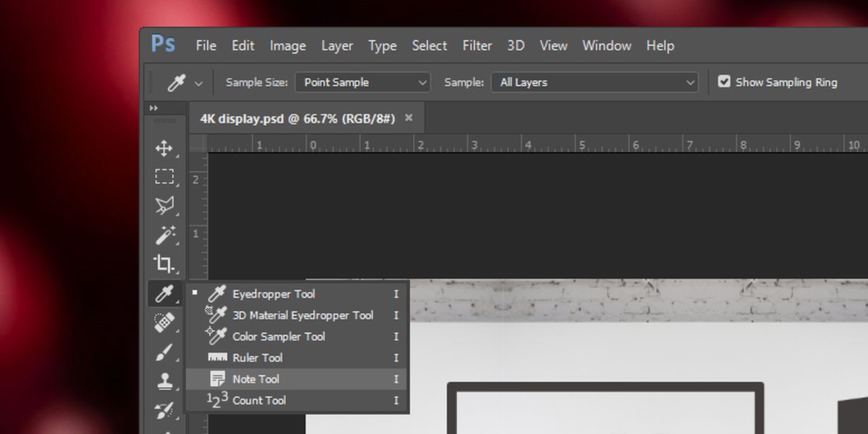This screenshot has height=434, width=868.
Task: Open the Sample All Layers dropdown
Action: pos(595,82)
